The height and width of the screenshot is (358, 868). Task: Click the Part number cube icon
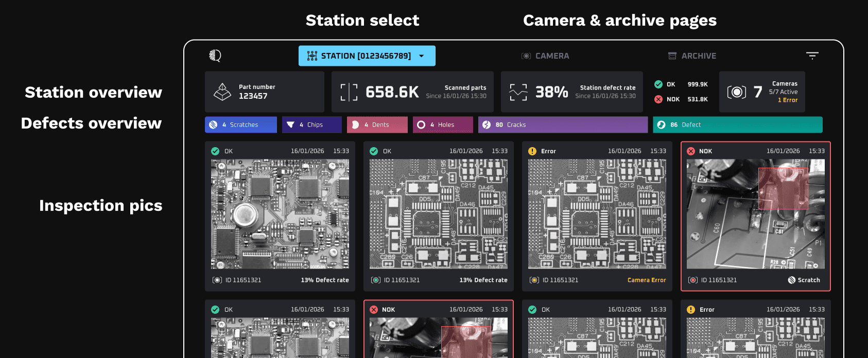point(222,92)
